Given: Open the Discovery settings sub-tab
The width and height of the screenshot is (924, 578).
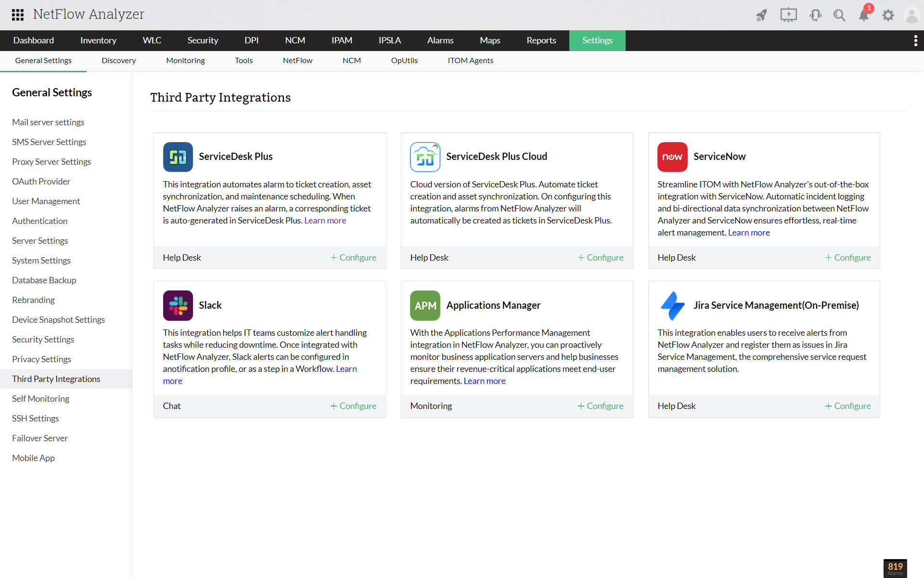Looking at the screenshot, I should pyautogui.click(x=118, y=61).
